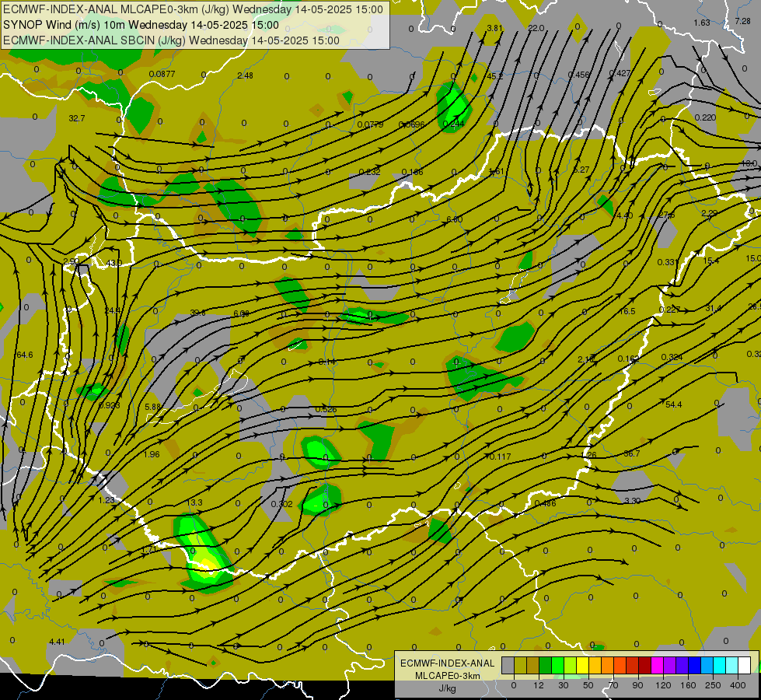Select the pure yellow legend swatch
Screen dimensions: 761x700
coord(582,665)
